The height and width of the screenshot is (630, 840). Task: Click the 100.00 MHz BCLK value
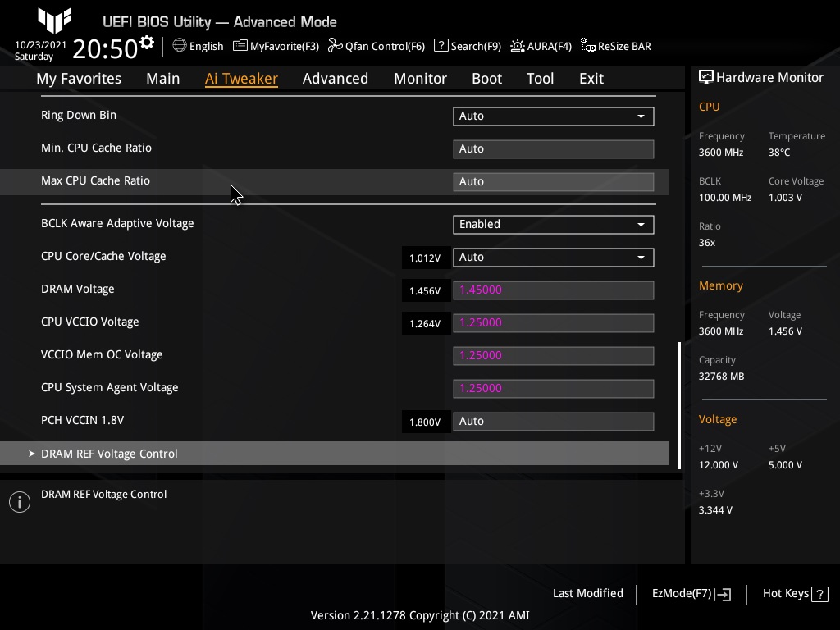point(725,198)
